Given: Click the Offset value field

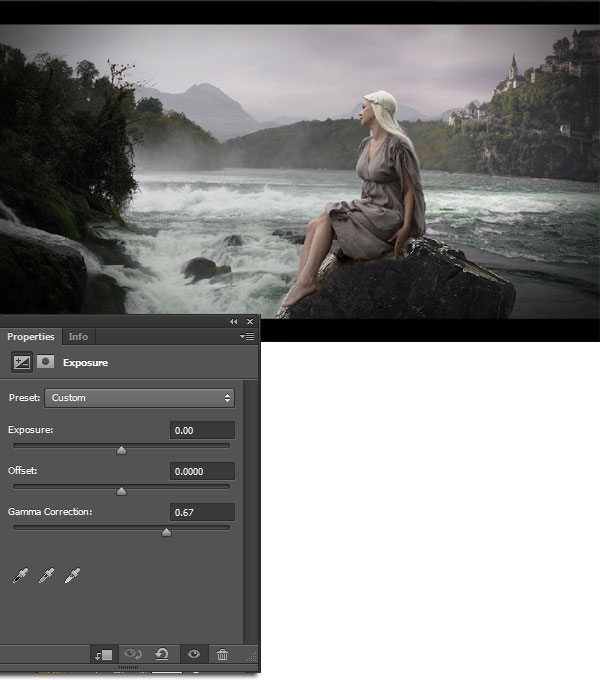Looking at the screenshot, I should point(202,471).
